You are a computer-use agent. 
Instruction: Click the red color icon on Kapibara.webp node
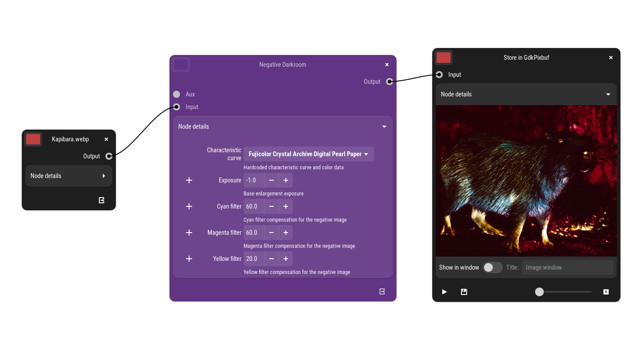pyautogui.click(x=33, y=139)
